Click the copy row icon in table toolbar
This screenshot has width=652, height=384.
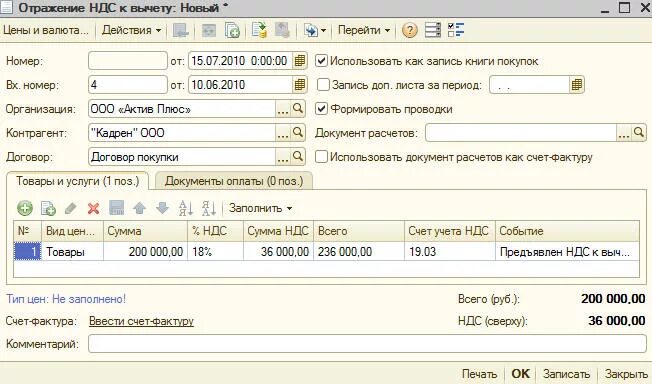[x=48, y=208]
